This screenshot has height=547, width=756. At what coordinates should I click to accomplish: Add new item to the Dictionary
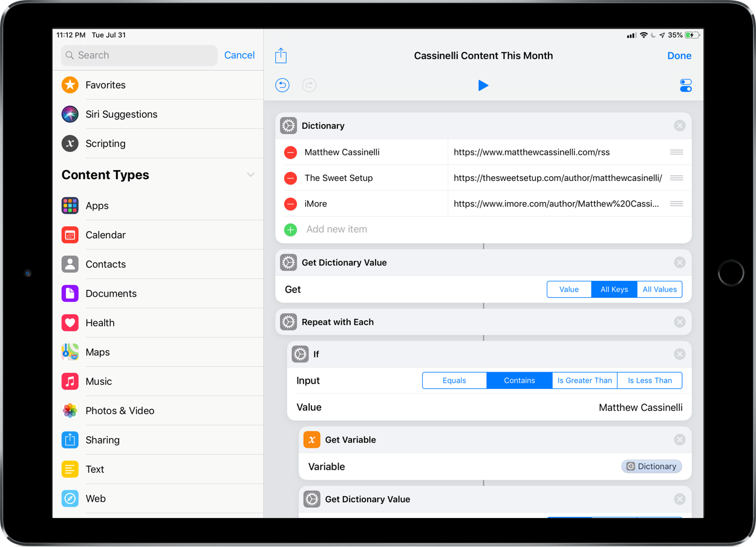point(483,229)
